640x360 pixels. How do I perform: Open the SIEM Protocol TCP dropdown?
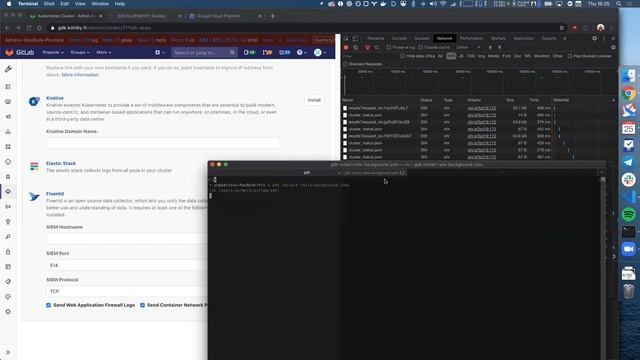click(x=127, y=291)
